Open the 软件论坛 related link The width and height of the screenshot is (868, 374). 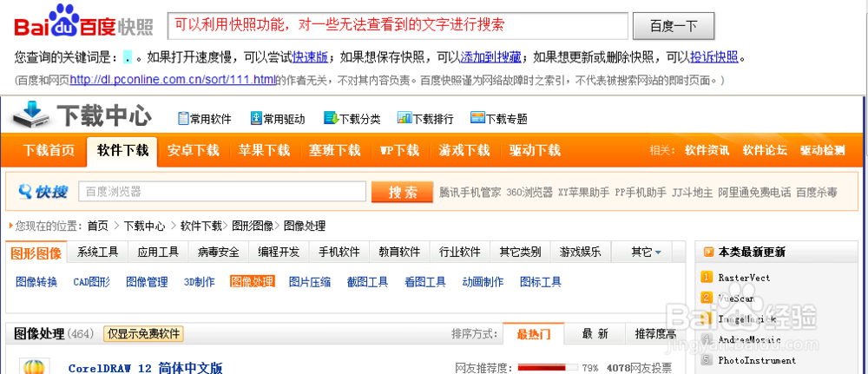point(765,150)
